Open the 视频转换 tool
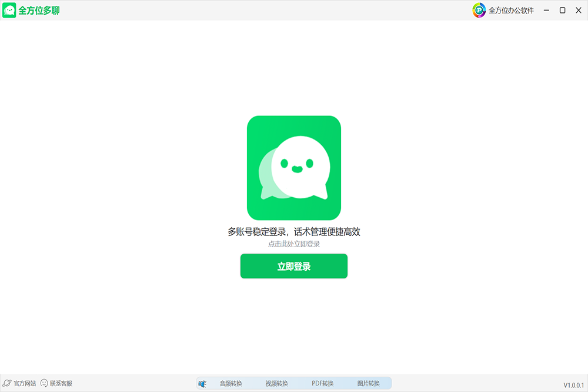 (277, 383)
